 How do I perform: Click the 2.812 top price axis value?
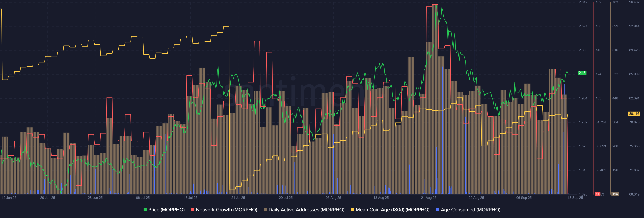click(583, 2)
